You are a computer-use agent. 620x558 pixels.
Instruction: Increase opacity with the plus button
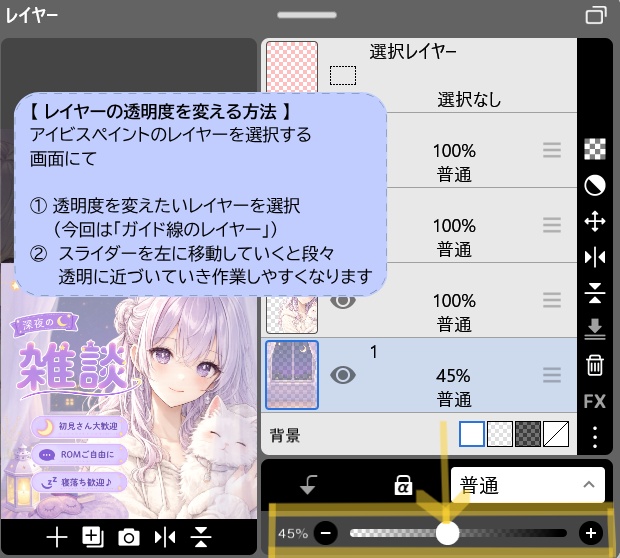(x=591, y=533)
